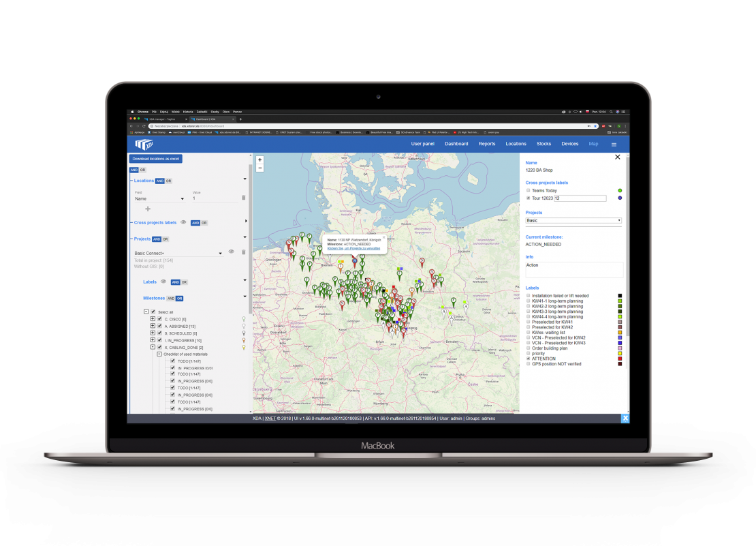Viewport: 756px width, 546px height.
Task: Click the X icon in the footer corner
Action: [625, 418]
